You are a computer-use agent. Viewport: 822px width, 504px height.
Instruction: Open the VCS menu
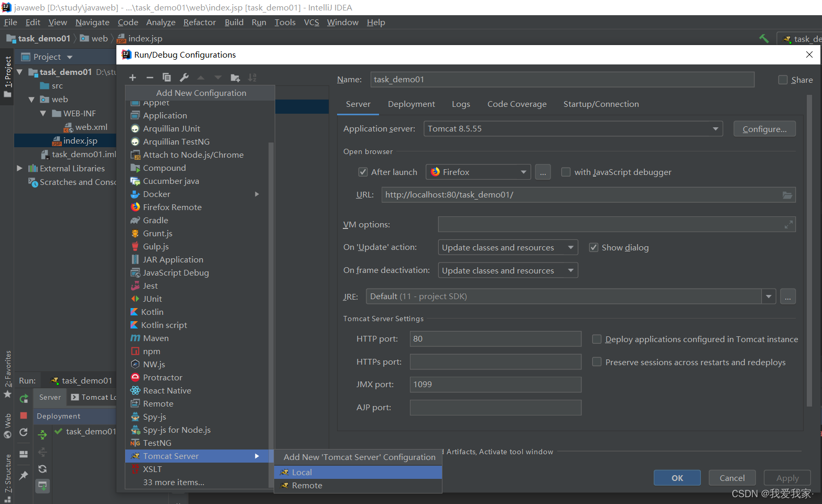click(311, 22)
